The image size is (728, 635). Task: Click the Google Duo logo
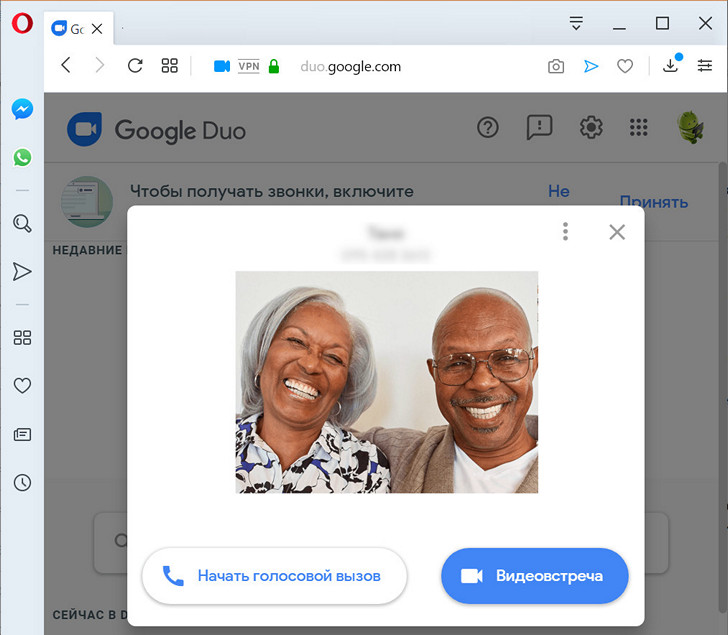coord(156,130)
